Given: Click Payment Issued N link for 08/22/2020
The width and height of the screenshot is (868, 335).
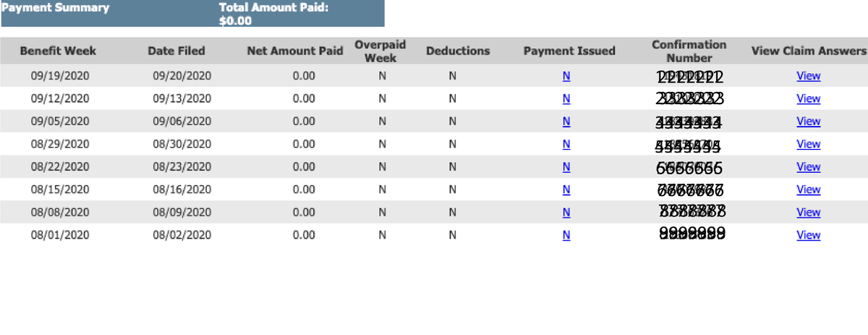Looking at the screenshot, I should (x=566, y=167).
